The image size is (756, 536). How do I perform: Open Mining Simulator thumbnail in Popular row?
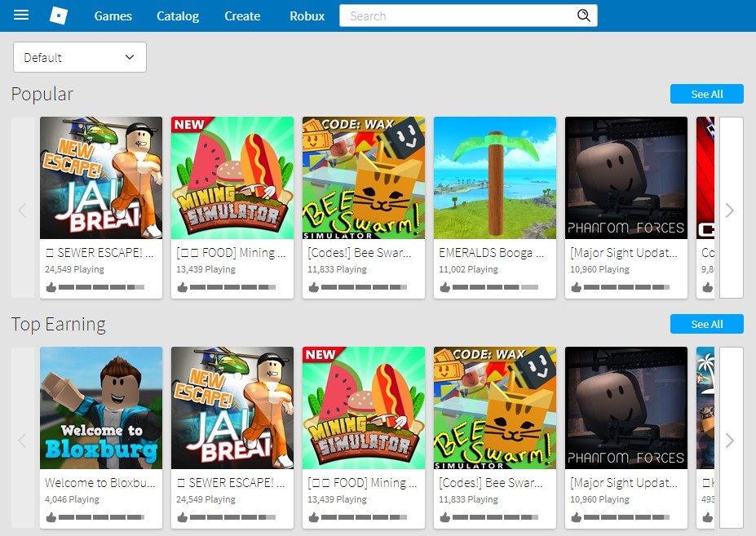coord(232,178)
